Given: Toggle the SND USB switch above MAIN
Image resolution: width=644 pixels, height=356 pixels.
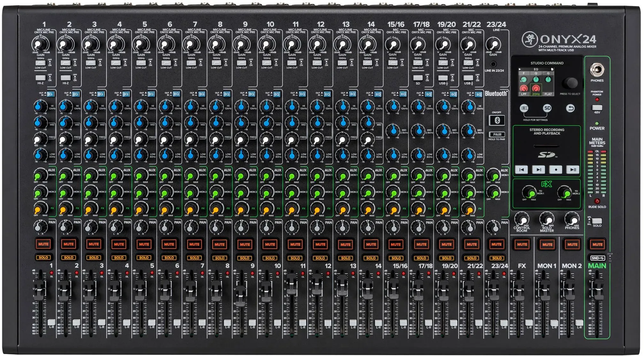Looking at the screenshot, I should [597, 258].
